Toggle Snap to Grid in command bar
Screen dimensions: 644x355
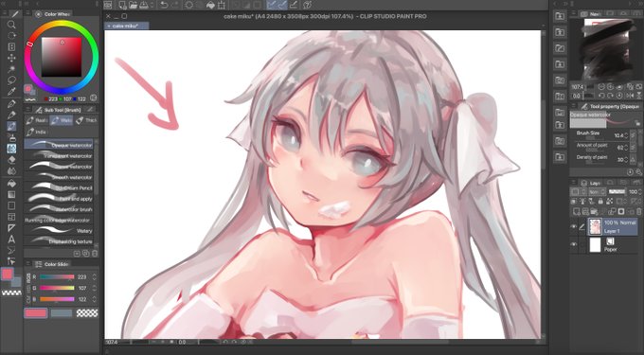[295, 5]
